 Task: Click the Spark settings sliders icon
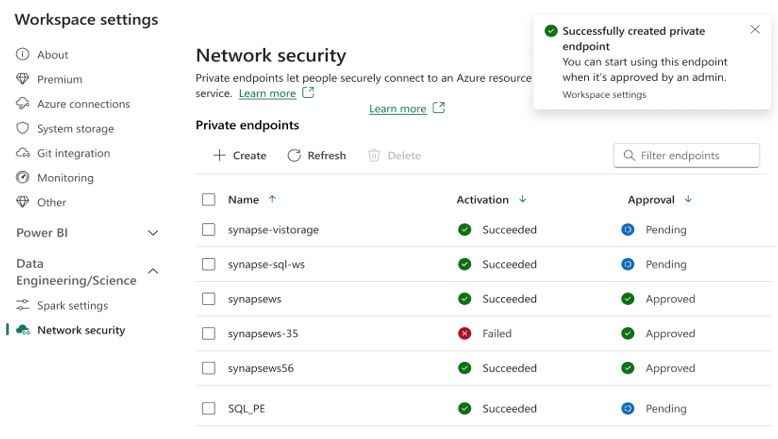(23, 306)
